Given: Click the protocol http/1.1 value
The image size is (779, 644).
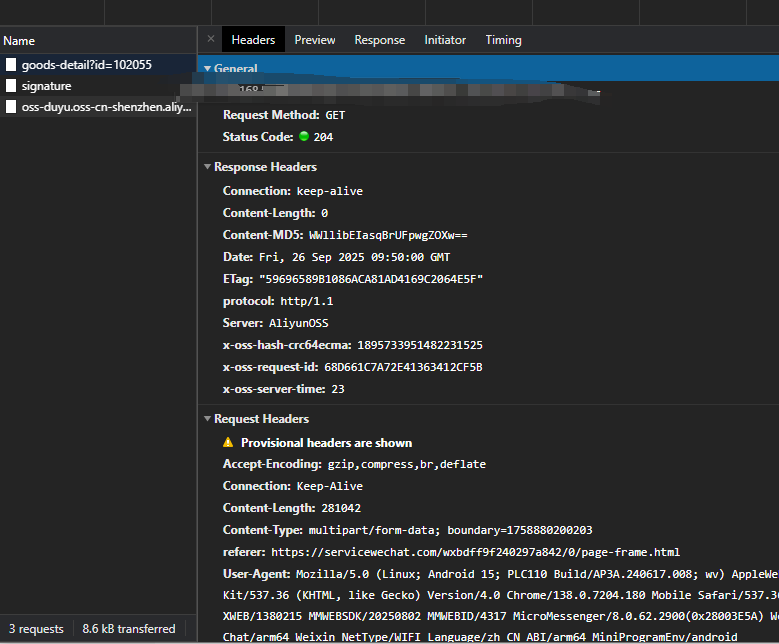Looking at the screenshot, I should (x=307, y=301).
